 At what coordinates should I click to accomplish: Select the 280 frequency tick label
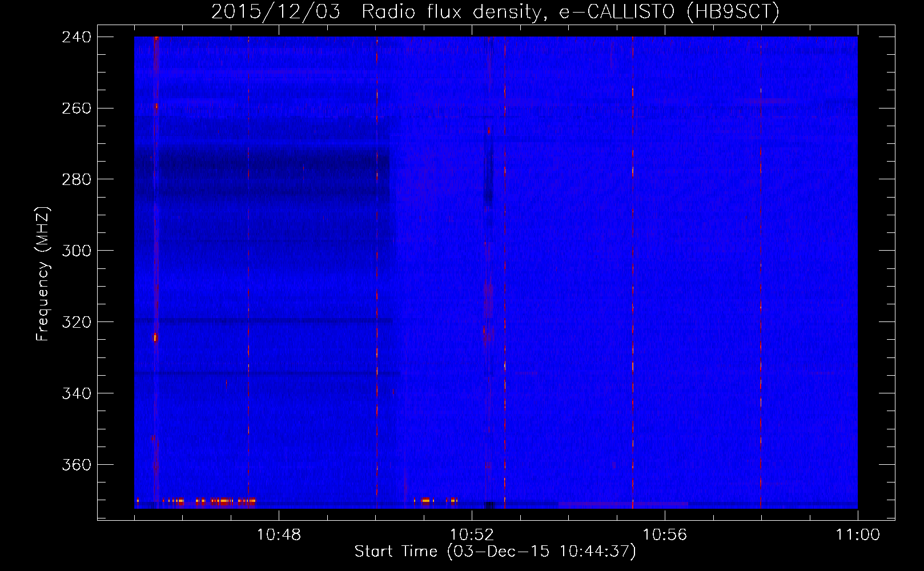(x=75, y=180)
